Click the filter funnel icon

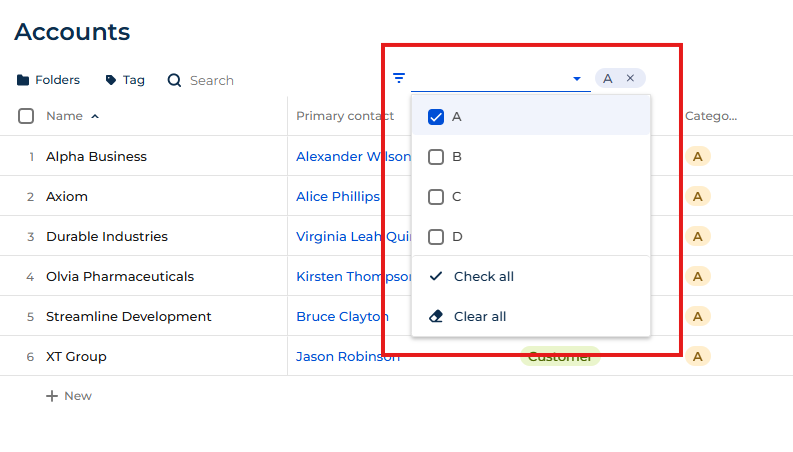pyautogui.click(x=399, y=78)
